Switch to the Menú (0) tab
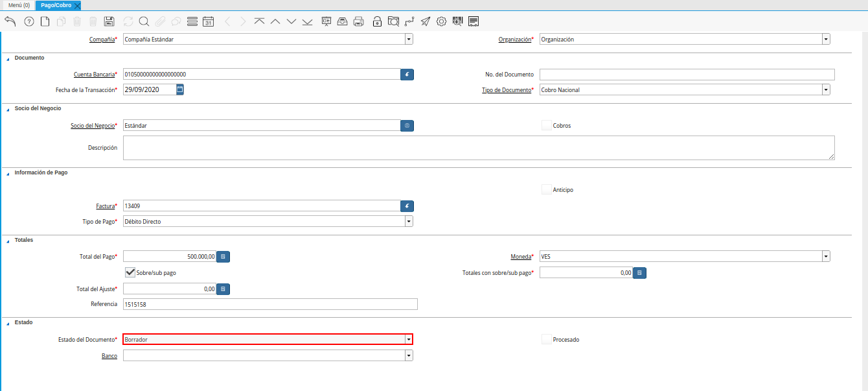This screenshot has height=391, width=868. (19, 5)
